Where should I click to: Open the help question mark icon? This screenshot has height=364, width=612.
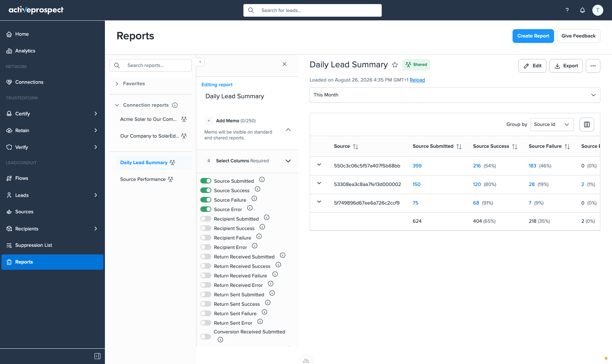pyautogui.click(x=567, y=10)
